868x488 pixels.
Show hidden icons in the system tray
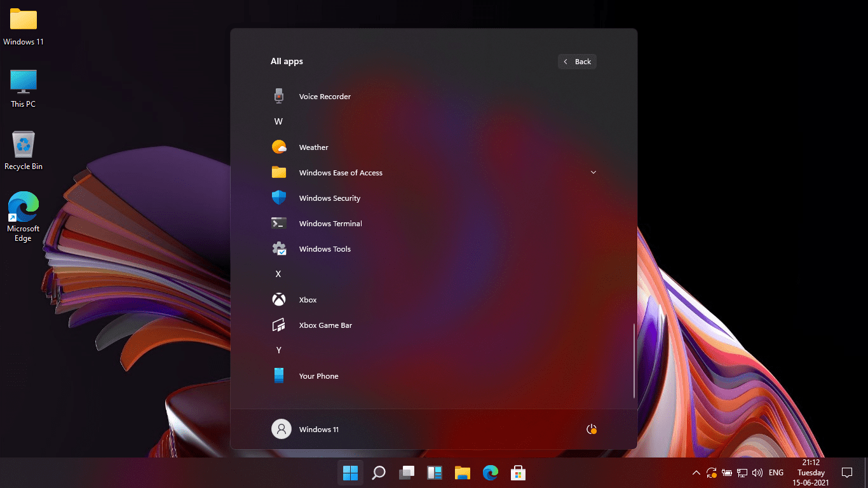696,472
